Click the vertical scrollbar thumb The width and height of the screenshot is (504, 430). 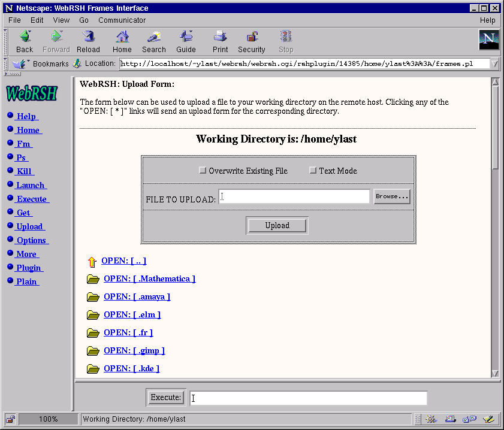coord(496,128)
